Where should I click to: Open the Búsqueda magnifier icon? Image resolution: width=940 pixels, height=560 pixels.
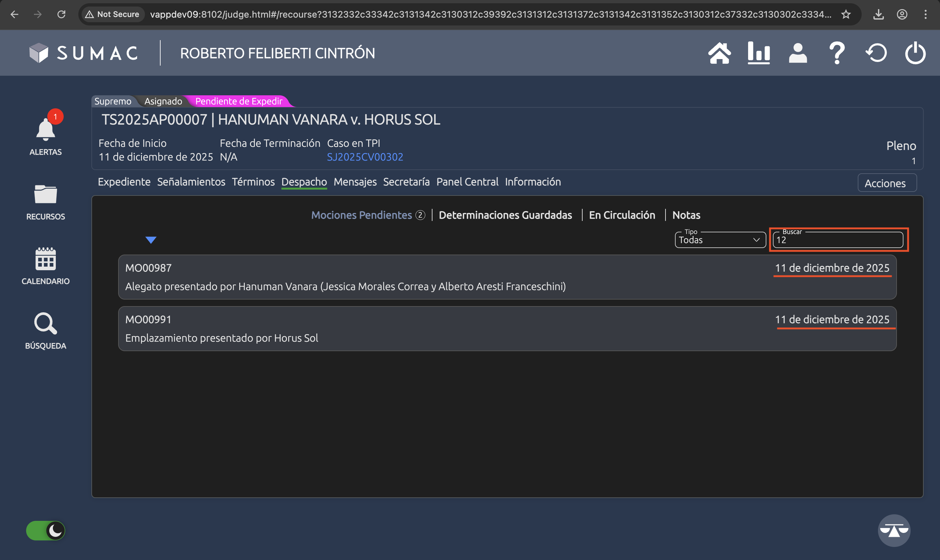45,324
